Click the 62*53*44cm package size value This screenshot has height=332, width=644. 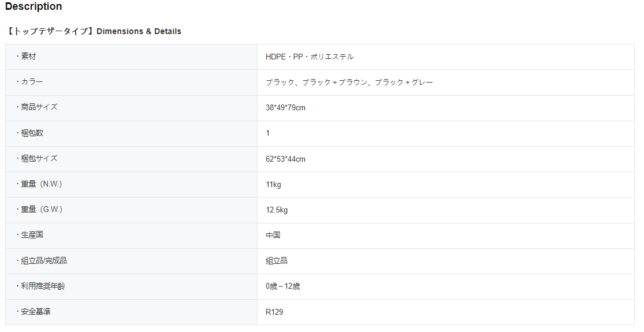[x=285, y=159]
